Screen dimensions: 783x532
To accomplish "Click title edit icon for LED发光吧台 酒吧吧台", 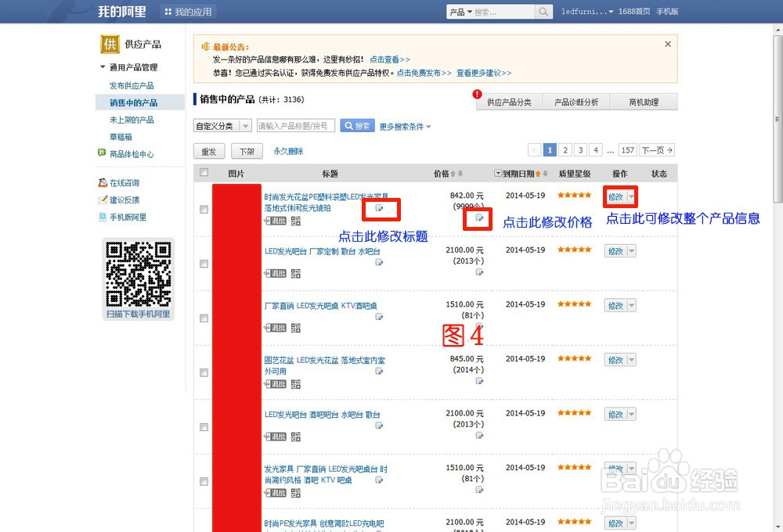I will point(380,425).
